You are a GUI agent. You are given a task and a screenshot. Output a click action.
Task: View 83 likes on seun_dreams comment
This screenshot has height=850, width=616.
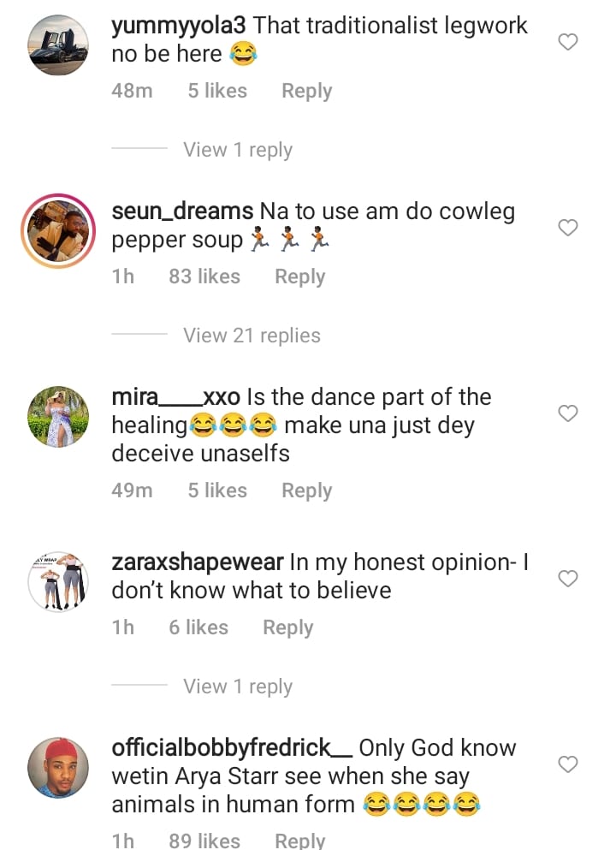(204, 276)
